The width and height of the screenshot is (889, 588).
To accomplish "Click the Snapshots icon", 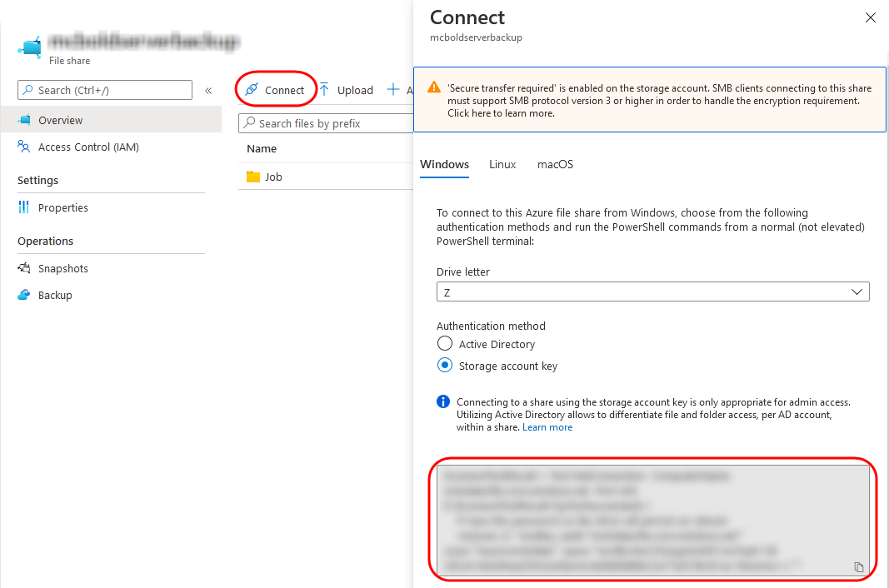I will [24, 268].
